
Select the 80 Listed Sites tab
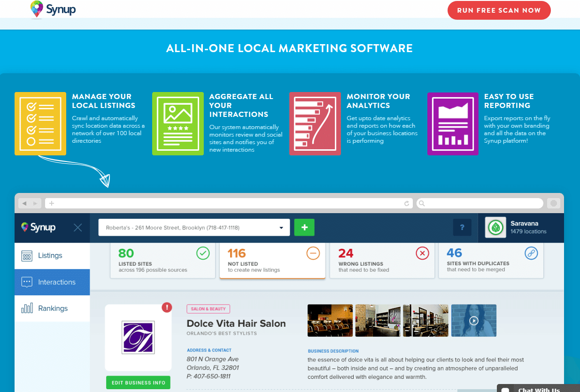tap(163, 260)
